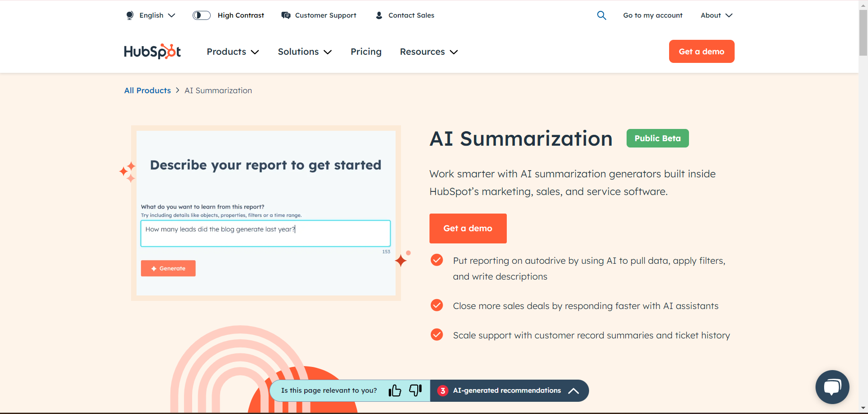Click the red 3 recommendations badge
The height and width of the screenshot is (414, 868).
(443, 390)
